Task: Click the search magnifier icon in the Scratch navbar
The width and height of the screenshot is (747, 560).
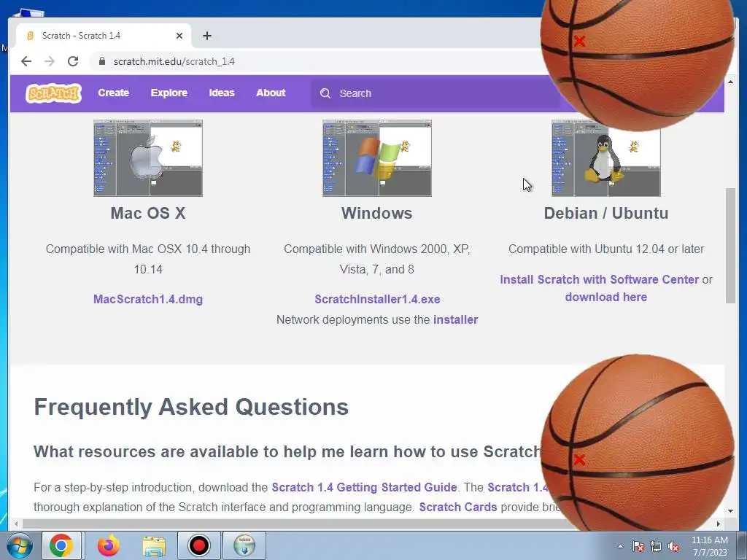Action: pyautogui.click(x=325, y=93)
